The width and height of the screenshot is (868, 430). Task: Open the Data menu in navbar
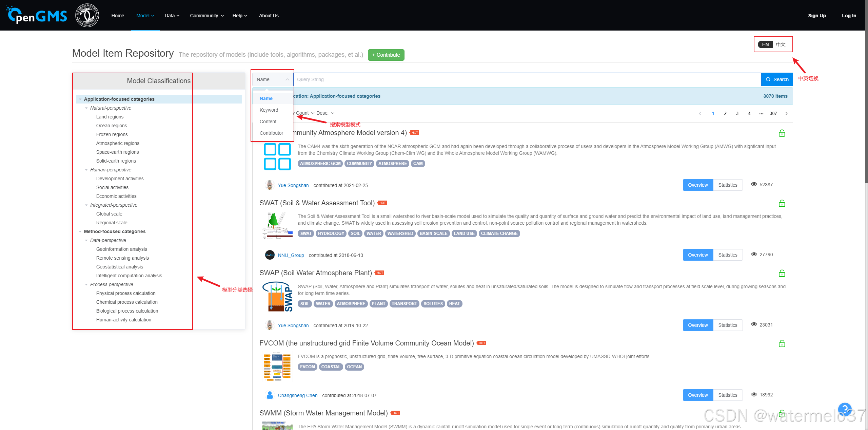pos(172,16)
